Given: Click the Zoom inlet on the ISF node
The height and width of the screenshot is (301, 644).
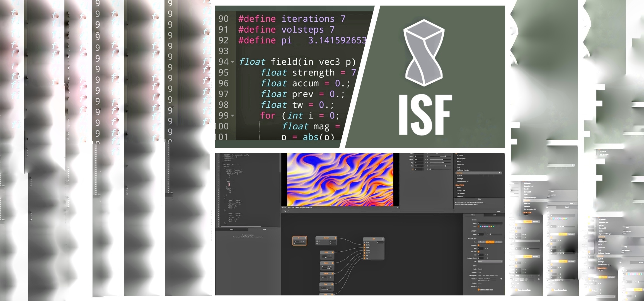Looking at the screenshot, I should 364,250.
